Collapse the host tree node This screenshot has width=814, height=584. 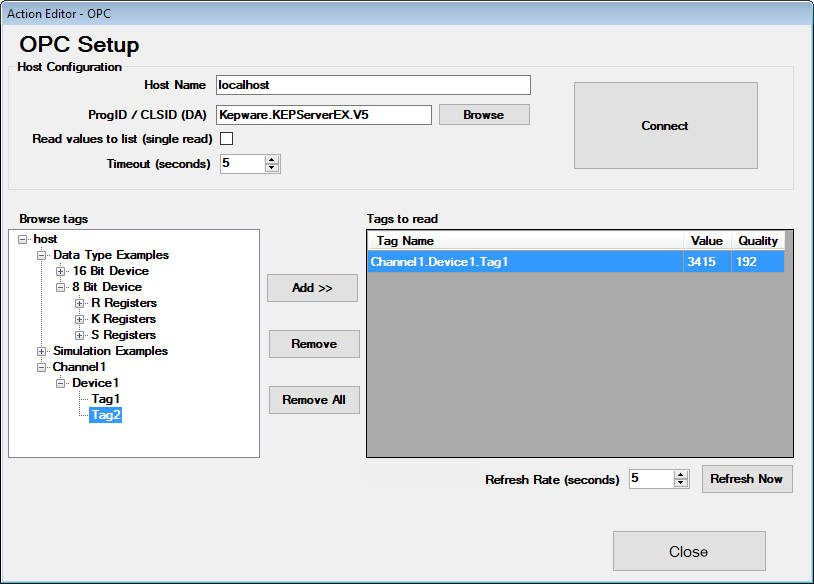[23, 239]
